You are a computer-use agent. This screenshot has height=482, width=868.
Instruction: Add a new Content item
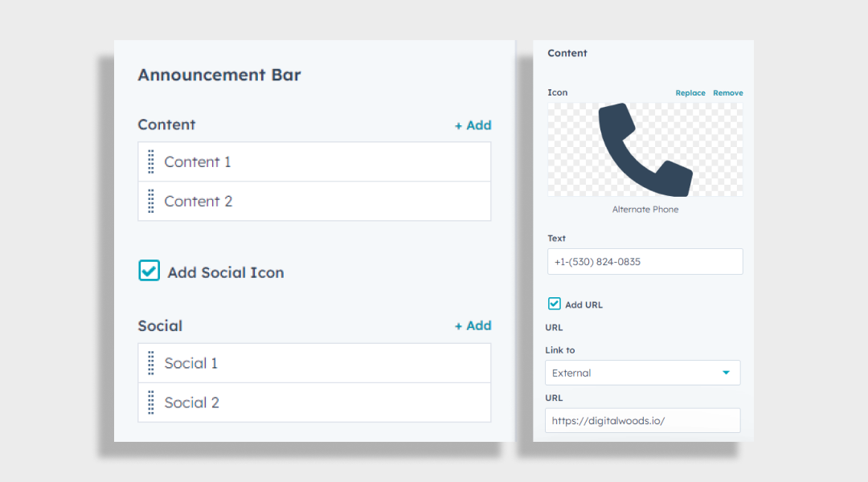pyautogui.click(x=473, y=125)
